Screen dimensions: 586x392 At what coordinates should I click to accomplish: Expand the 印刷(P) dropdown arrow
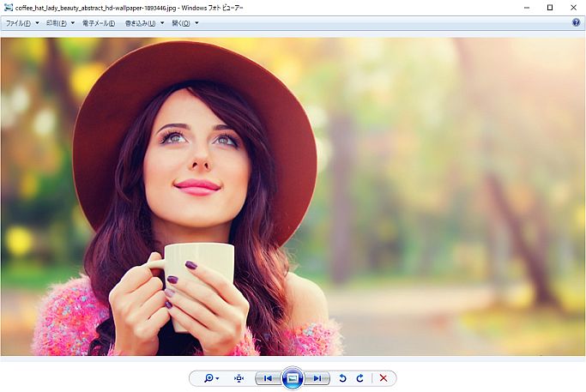[x=73, y=23]
